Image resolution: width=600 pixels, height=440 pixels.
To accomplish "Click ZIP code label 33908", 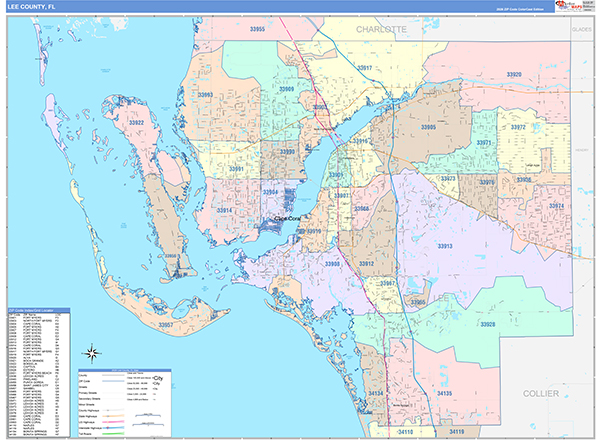I will (x=332, y=264).
